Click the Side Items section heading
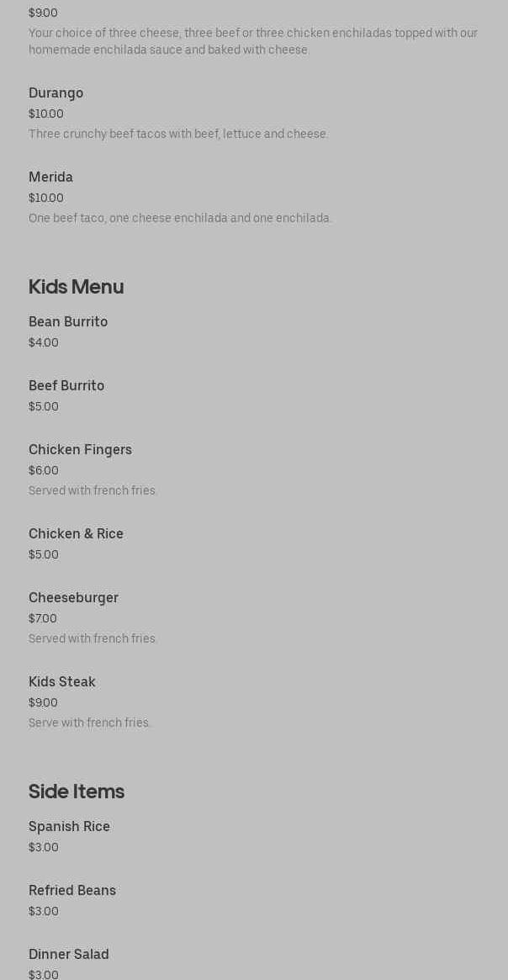Screen dimensions: 508x980 coord(77,792)
